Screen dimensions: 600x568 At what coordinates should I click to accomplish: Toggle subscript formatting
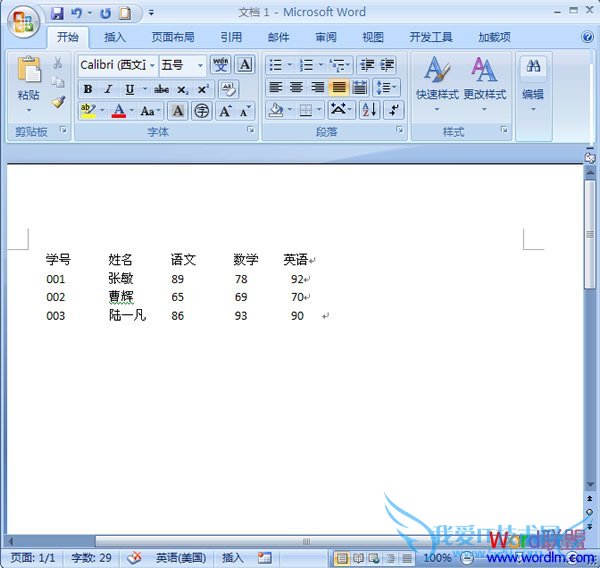[x=182, y=90]
